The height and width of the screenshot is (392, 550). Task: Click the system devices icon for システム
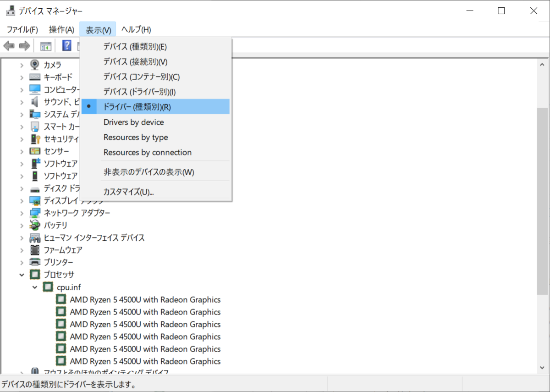[35, 114]
